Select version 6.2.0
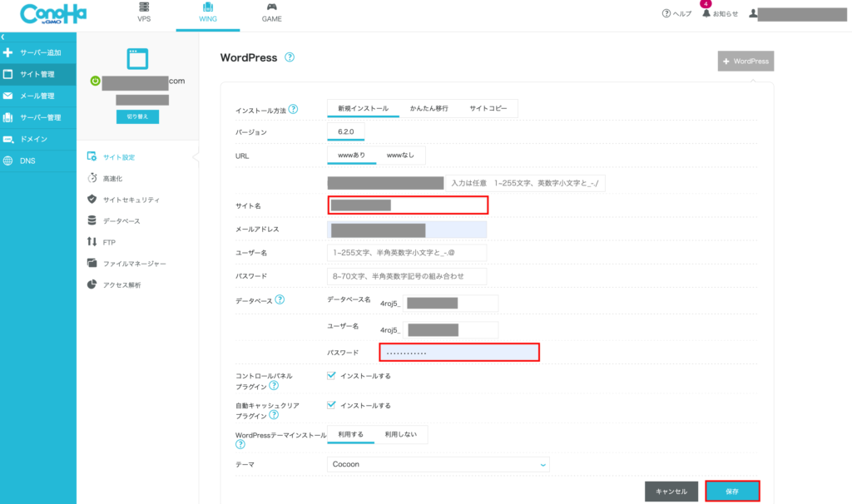The height and width of the screenshot is (504, 852). coord(345,132)
